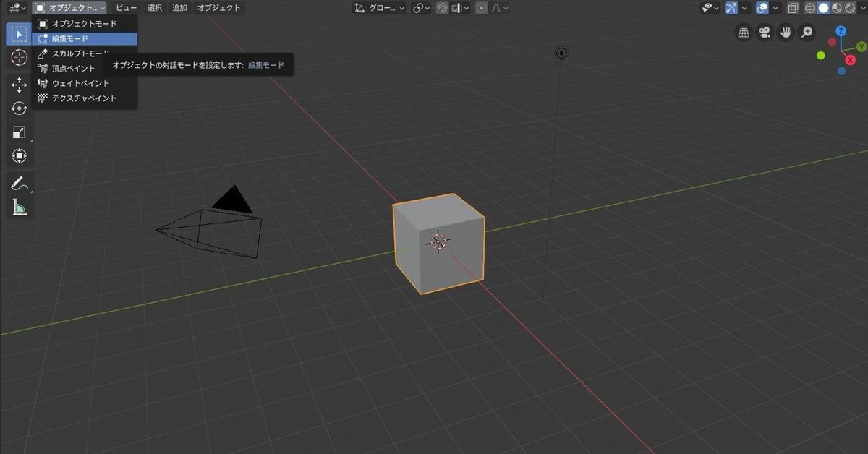Open the snapping options dropdown

click(x=460, y=8)
